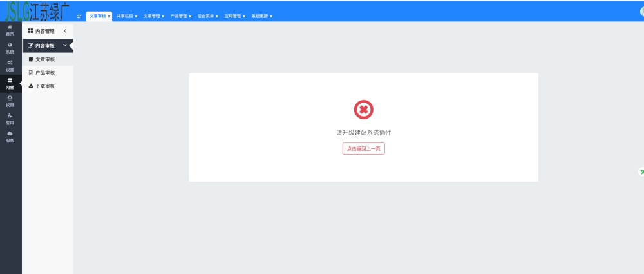Collapse the 内容管理 panel with the chevron
This screenshot has height=274, width=644.
pos(65,31)
